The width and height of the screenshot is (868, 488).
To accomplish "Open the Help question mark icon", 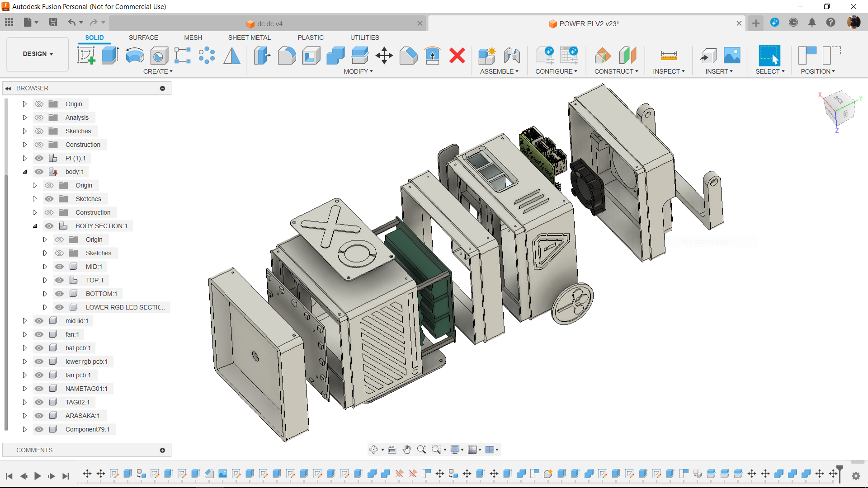I will click(x=830, y=22).
